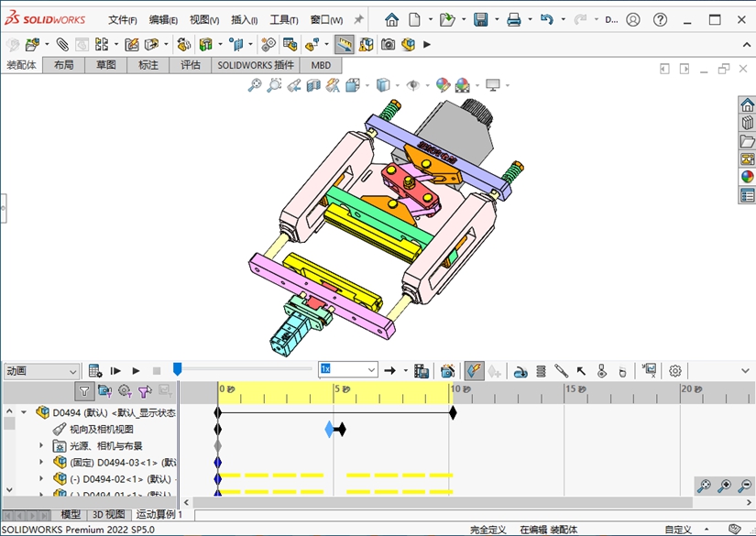This screenshot has width=756, height=536.
Task: Toggle the No Filter funnel button
Action: 84,391
